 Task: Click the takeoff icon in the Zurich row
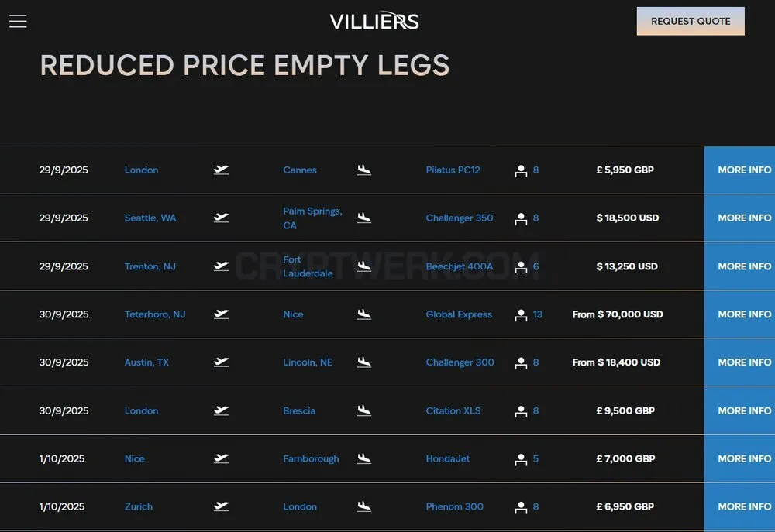pyautogui.click(x=221, y=506)
